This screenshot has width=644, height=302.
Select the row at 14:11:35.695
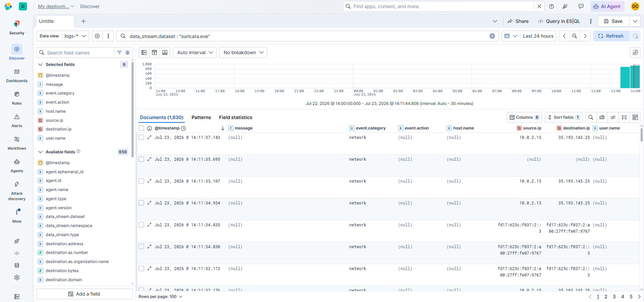(x=141, y=159)
